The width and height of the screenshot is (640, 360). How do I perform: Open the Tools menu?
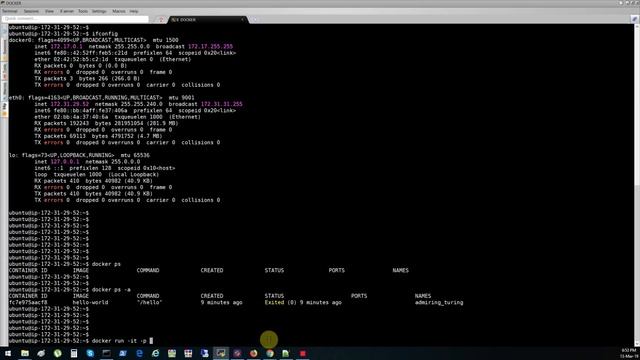83,11
